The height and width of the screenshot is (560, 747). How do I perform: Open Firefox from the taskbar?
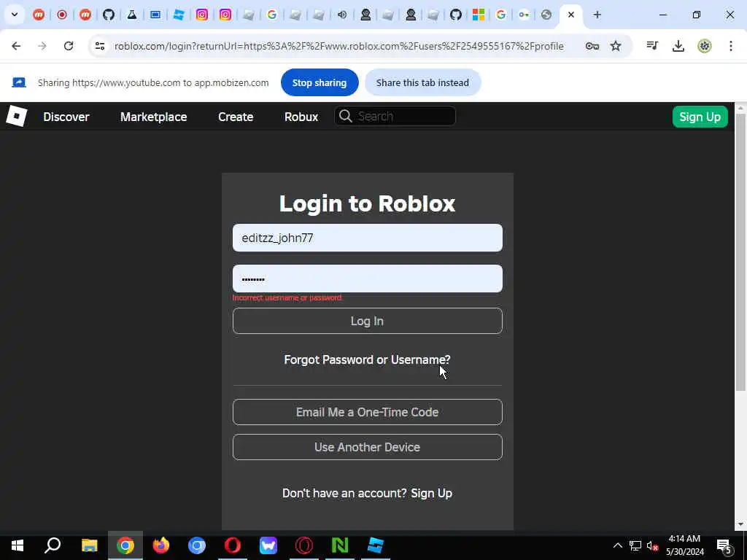[x=161, y=545]
